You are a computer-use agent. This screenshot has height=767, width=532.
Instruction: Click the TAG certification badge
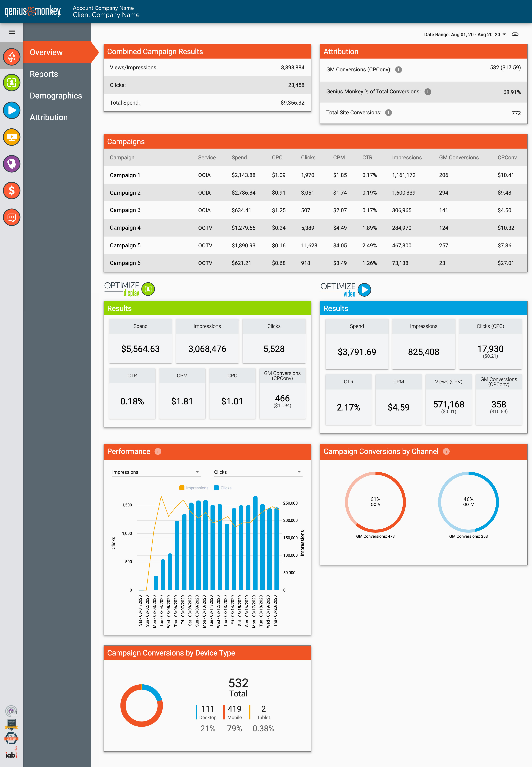[x=11, y=711]
